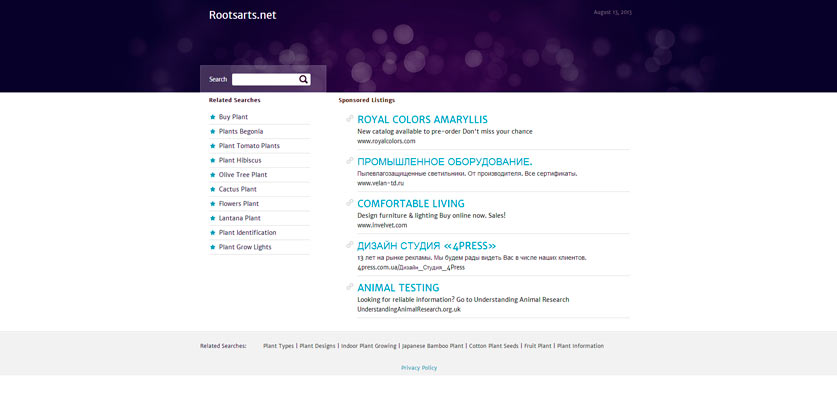Visit the Промышленное оборудование sponsored listing
The image size is (837, 400).
coord(444,162)
